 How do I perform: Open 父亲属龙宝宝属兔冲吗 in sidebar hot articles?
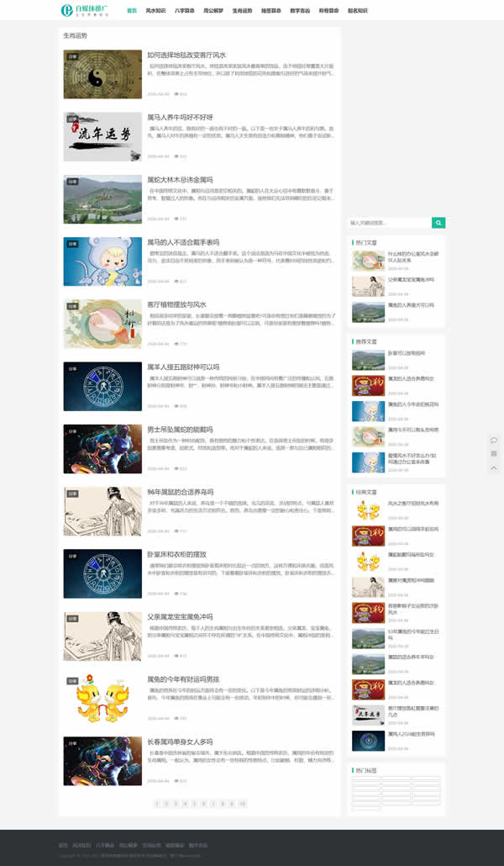click(411, 279)
